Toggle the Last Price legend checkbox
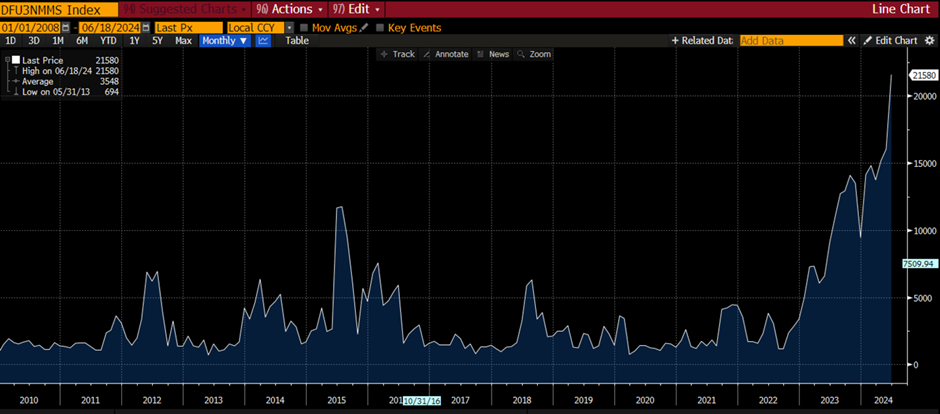The width and height of the screenshot is (940, 414). [x=14, y=61]
